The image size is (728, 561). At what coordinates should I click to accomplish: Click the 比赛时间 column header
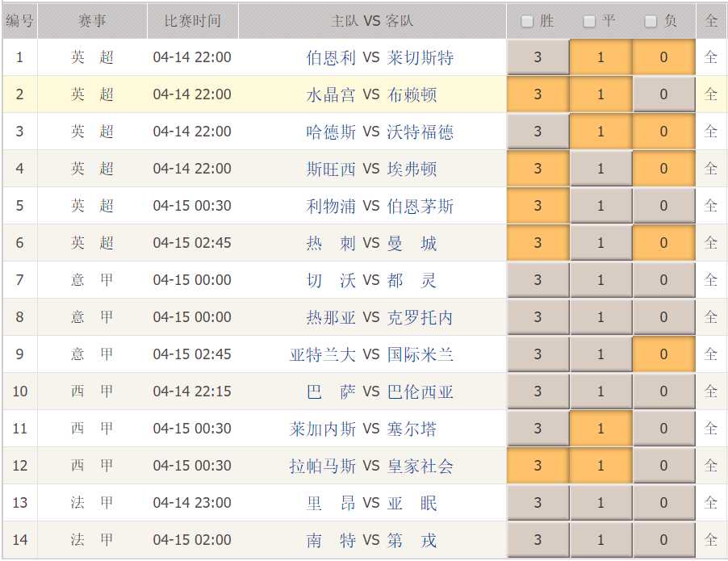[x=193, y=21]
